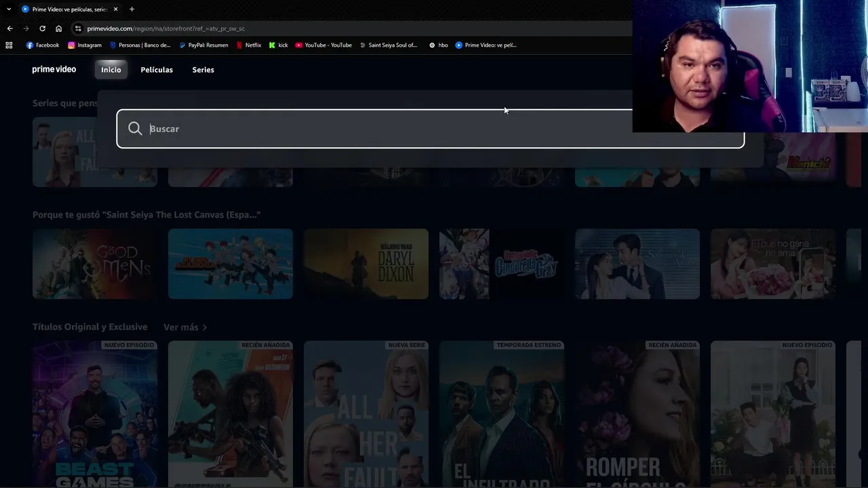The image size is (868, 488).
Task: Open the Instagram bookmark
Action: point(85,45)
